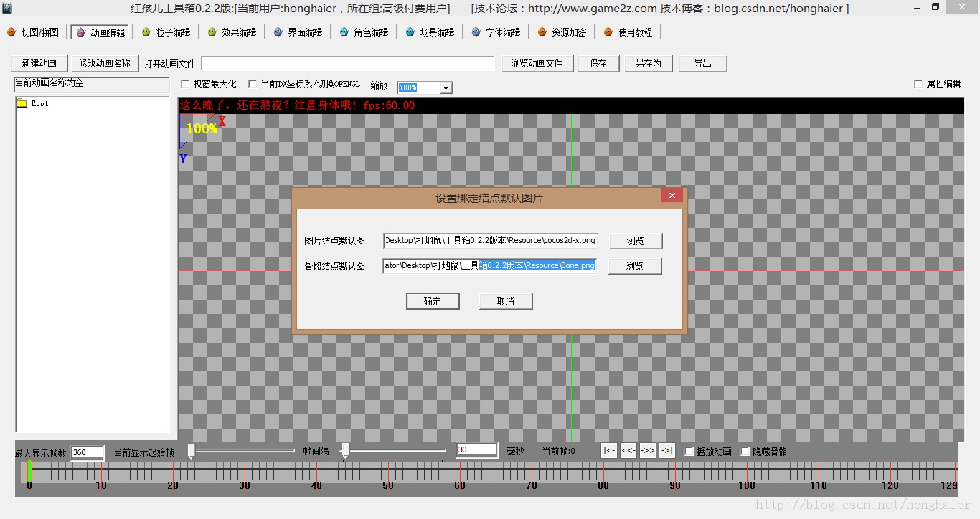
Task: Open the 使用教程 tab
Action: pos(627,32)
